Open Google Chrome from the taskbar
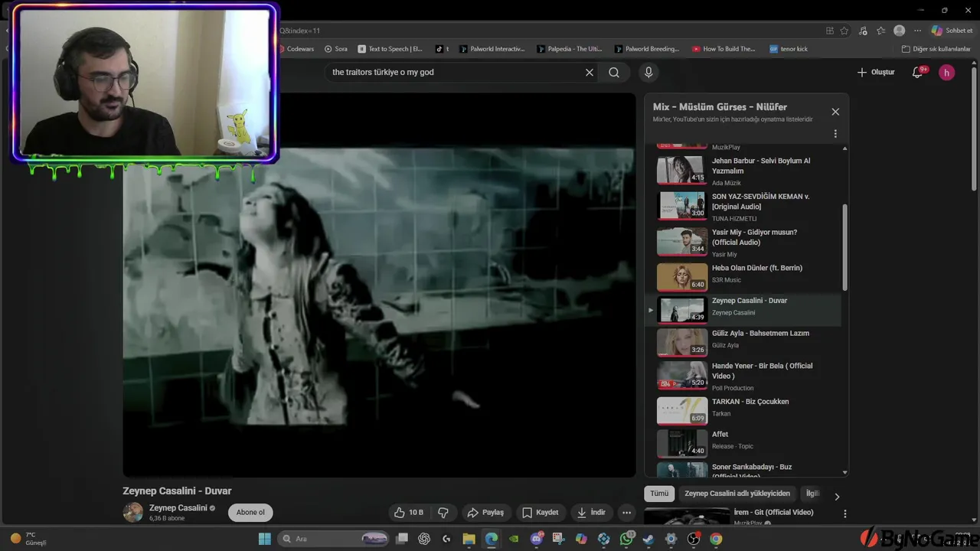 coord(716,539)
